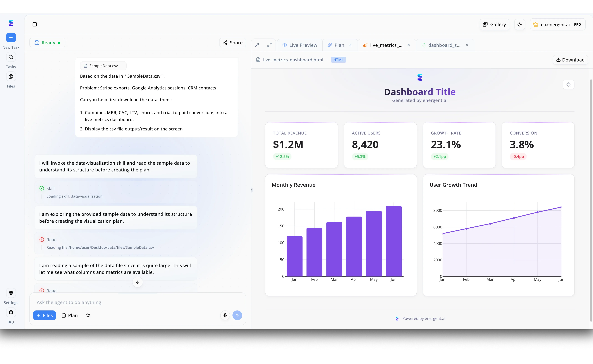
Task: Report a Bug via the sidebar icon
Action: point(11,312)
